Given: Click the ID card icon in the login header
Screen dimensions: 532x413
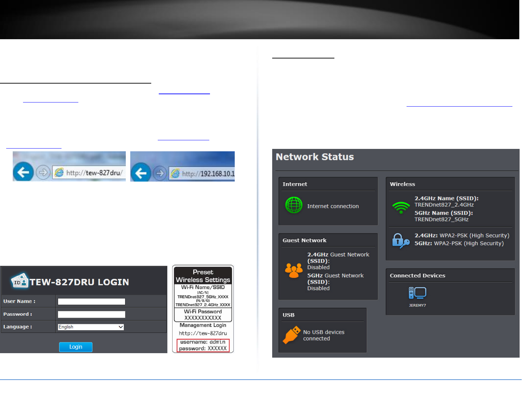Looking at the screenshot, I should tap(20, 281).
